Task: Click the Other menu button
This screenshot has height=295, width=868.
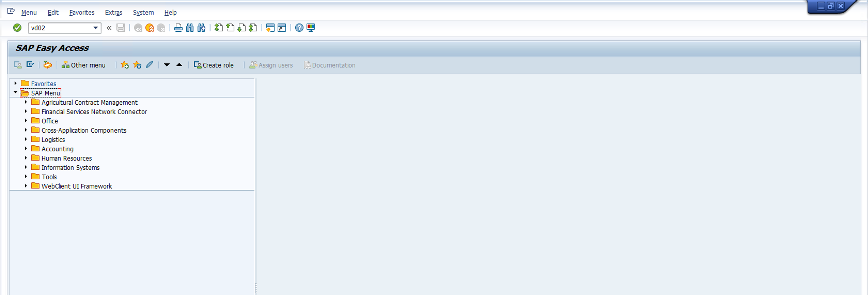Action: tap(84, 65)
